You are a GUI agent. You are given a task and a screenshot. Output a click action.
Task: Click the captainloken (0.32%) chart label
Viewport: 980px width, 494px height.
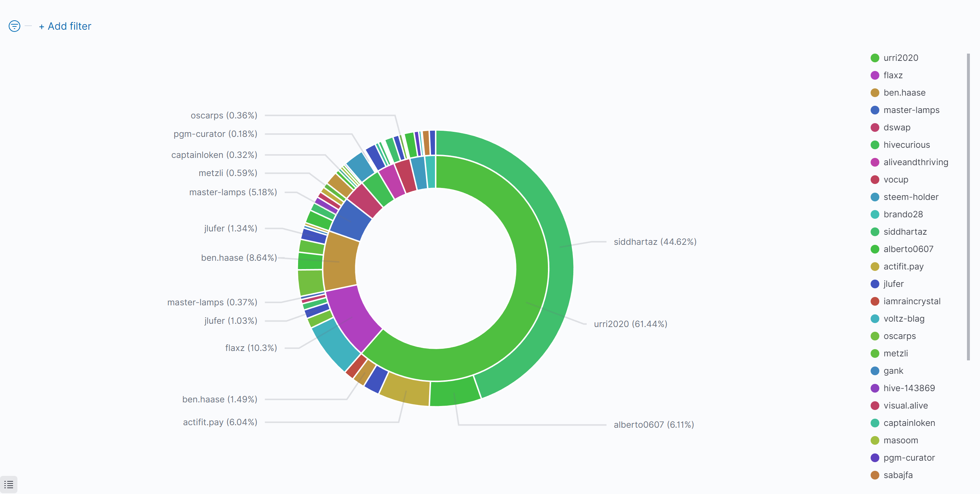coord(214,155)
